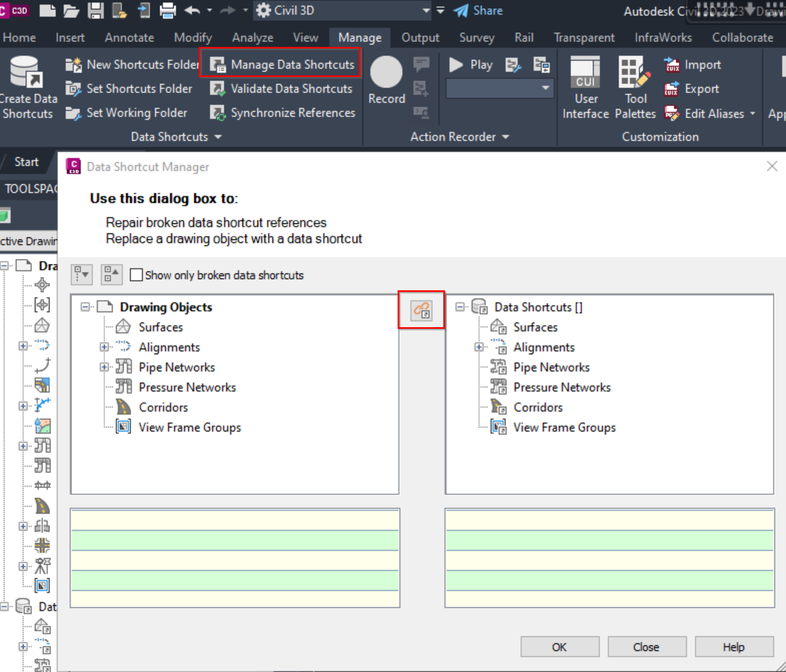Click the Set Working Folder icon

tap(73, 113)
